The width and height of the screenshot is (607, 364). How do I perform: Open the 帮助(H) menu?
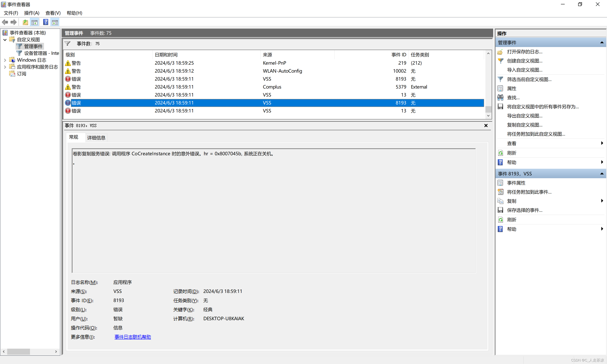point(74,13)
